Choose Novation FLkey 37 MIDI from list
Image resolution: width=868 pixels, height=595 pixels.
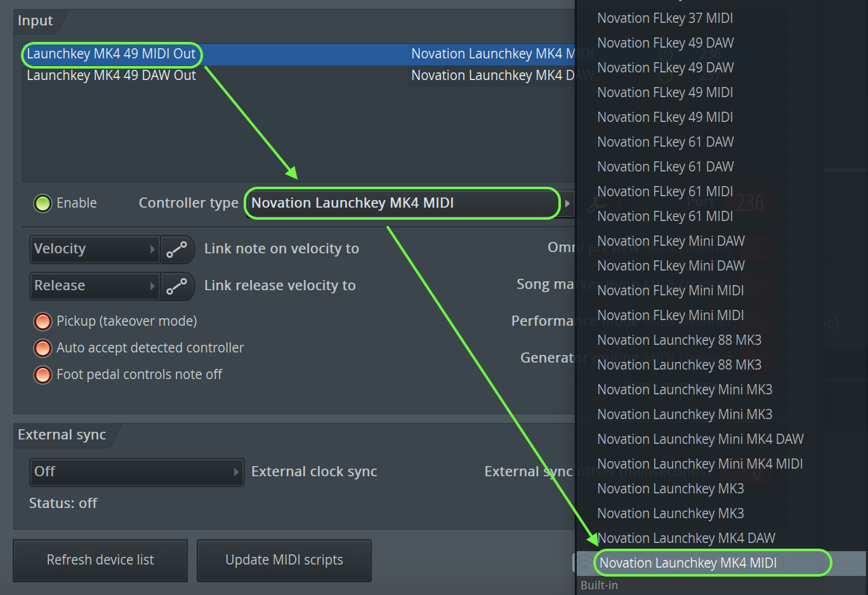pyautogui.click(x=665, y=18)
